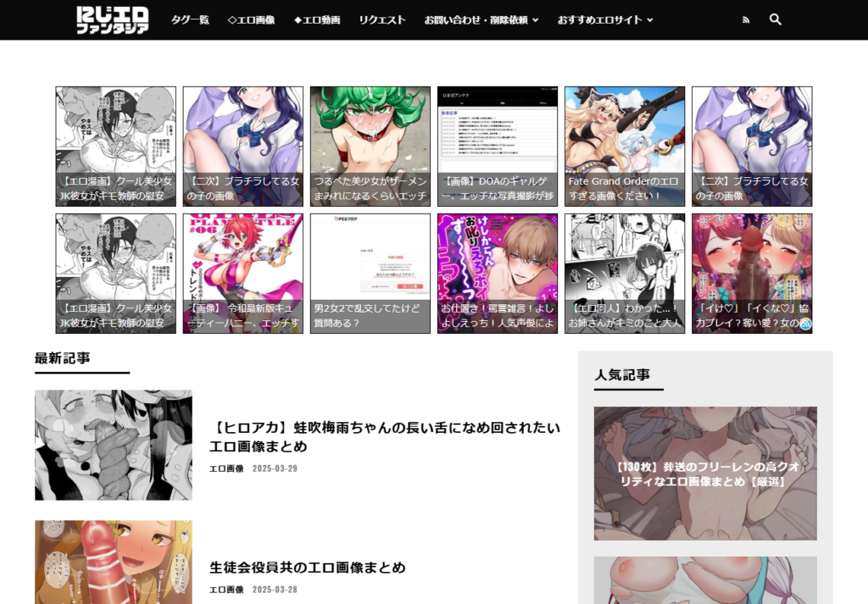Image resolution: width=868 pixels, height=604 pixels.
Task: Click the 最新記事 section heading
Action: point(63,357)
